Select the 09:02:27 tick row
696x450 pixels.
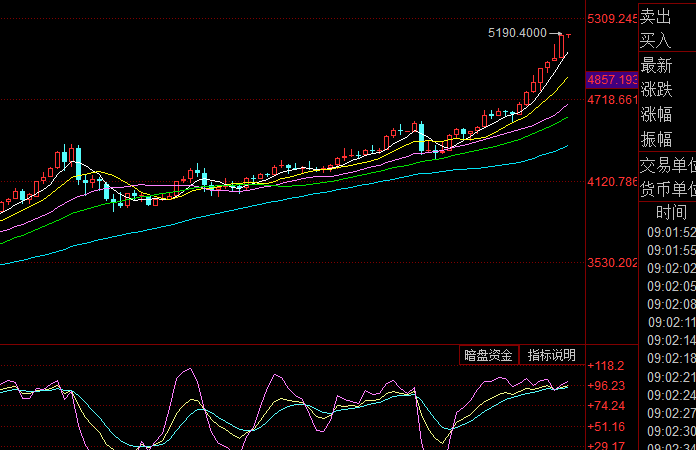pyautogui.click(x=671, y=413)
